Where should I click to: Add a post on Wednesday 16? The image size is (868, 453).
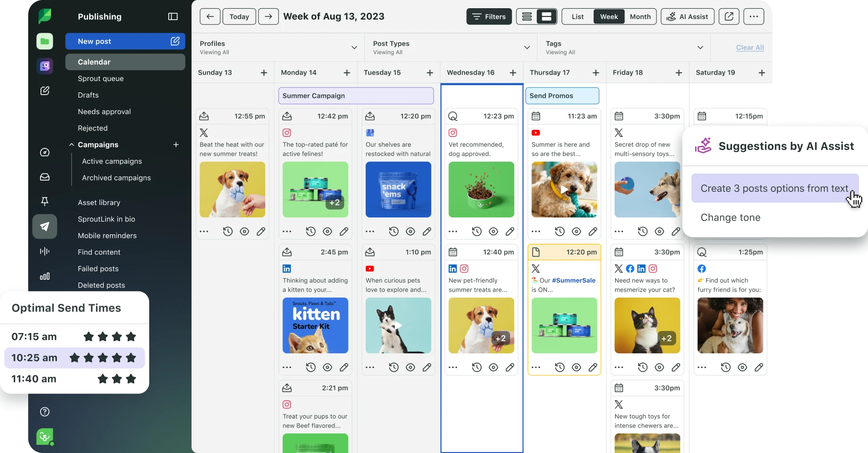click(x=513, y=73)
